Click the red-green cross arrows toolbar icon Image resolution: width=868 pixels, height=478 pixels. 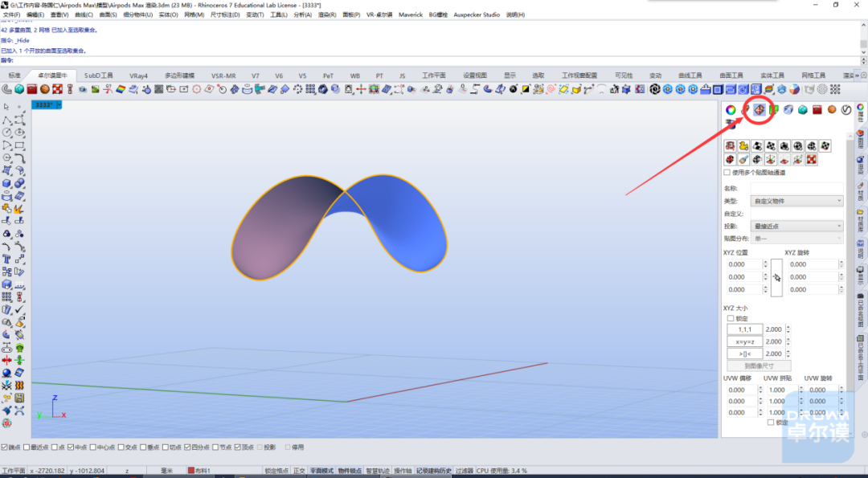(361, 89)
